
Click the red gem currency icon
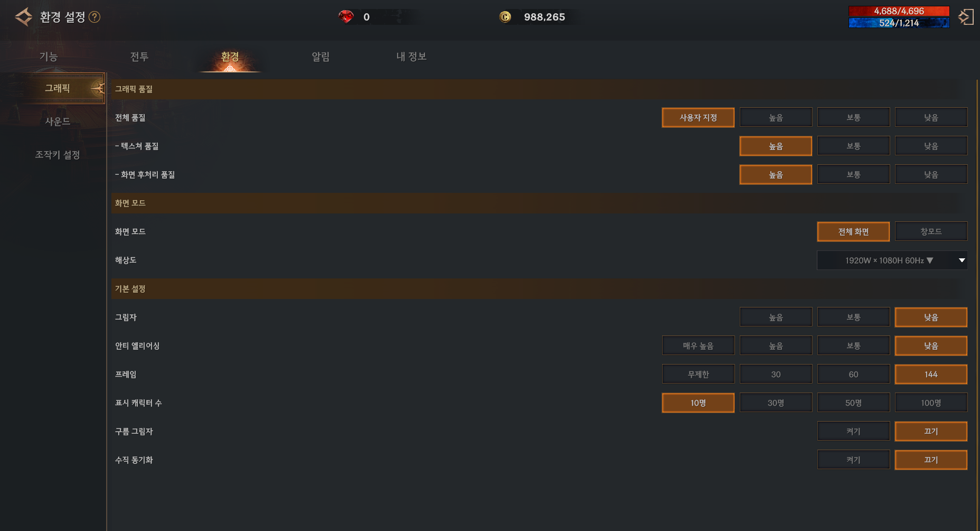(346, 17)
